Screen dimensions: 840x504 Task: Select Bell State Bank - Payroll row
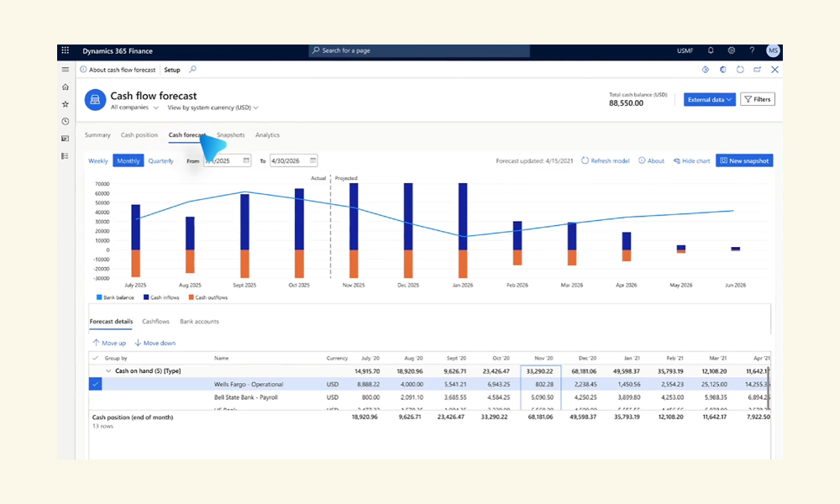coord(428,397)
